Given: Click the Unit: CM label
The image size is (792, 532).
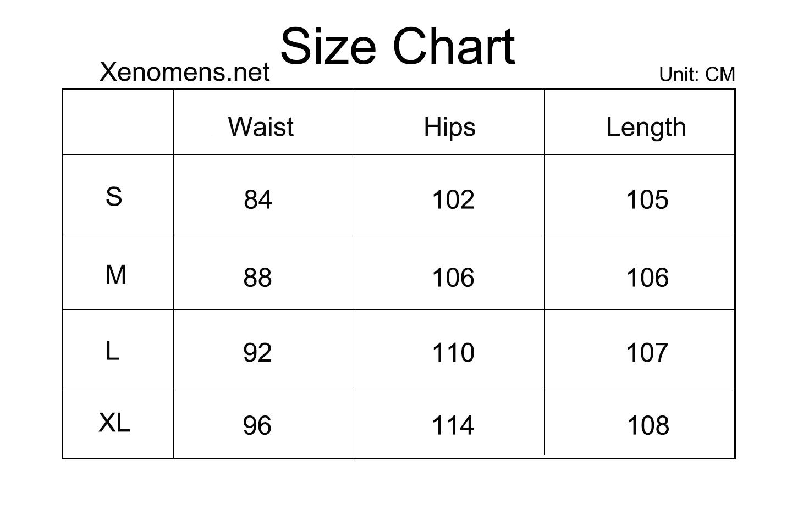Looking at the screenshot, I should tap(697, 75).
